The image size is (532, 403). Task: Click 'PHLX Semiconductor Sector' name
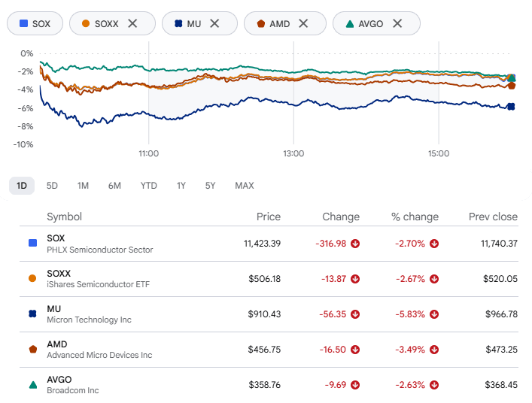pos(100,250)
